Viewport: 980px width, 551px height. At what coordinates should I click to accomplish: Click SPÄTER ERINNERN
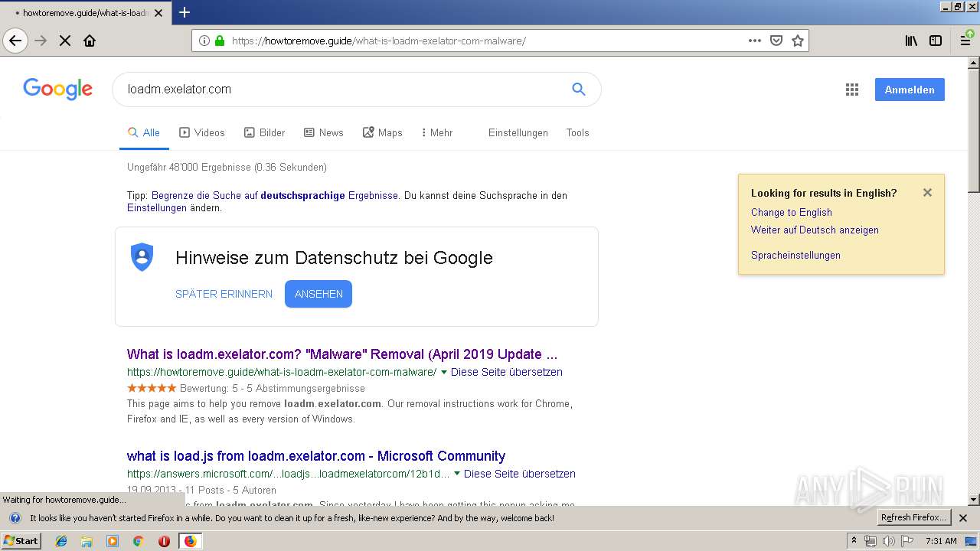click(x=224, y=294)
